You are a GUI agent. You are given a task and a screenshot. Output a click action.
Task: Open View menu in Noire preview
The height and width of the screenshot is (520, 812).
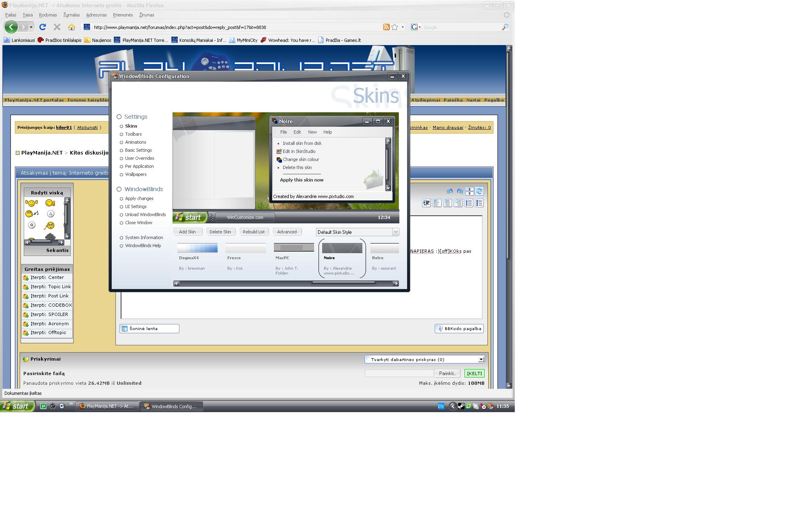pyautogui.click(x=312, y=132)
